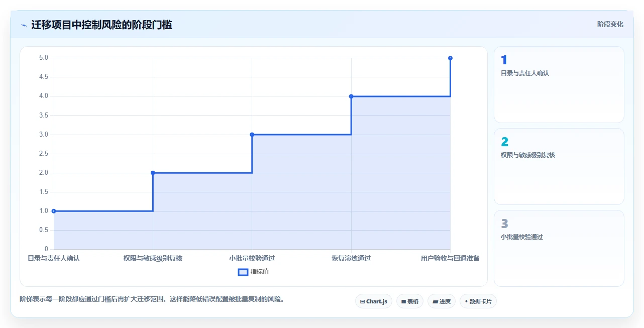This screenshot has width=644, height=328.
Task: Click the data point at value 3.0
Action: [x=252, y=135]
